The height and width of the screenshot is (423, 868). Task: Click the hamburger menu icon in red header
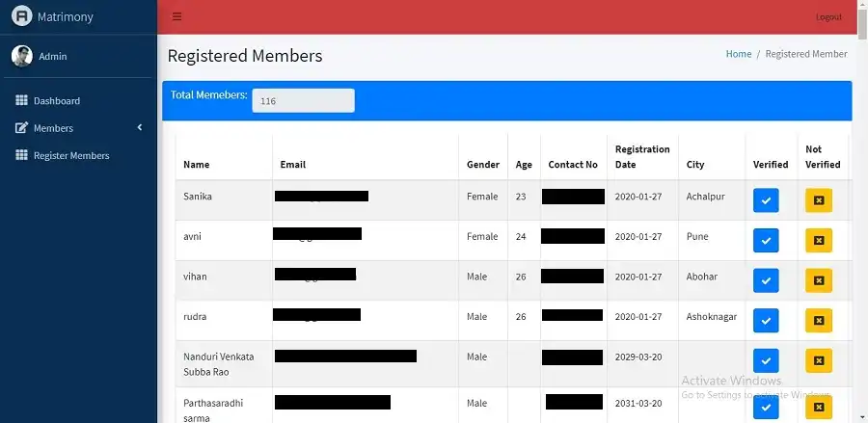click(x=176, y=16)
